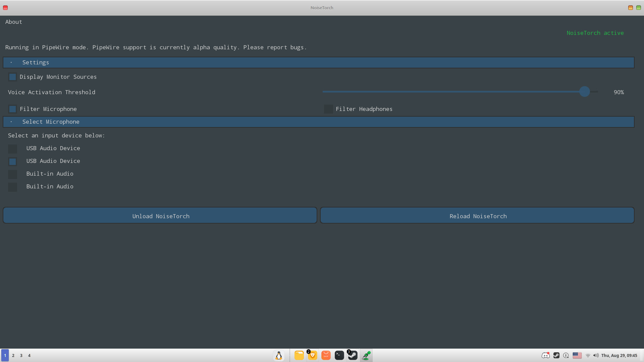
Task: Click the Steam icon in the dock
Action: [353, 355]
